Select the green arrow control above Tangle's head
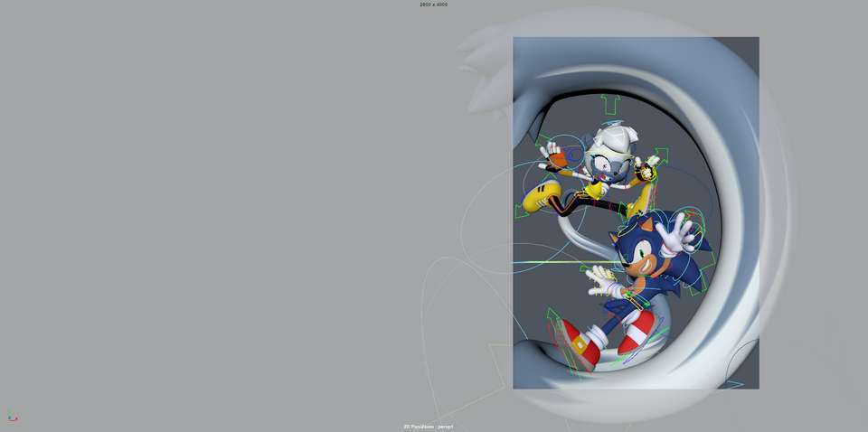Image resolution: width=868 pixels, height=432 pixels. tap(609, 102)
